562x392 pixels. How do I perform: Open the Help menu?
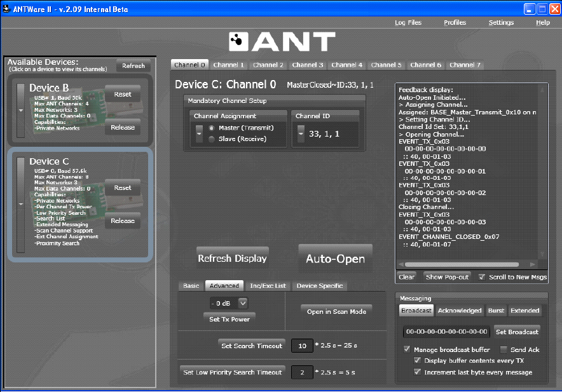pyautogui.click(x=543, y=23)
